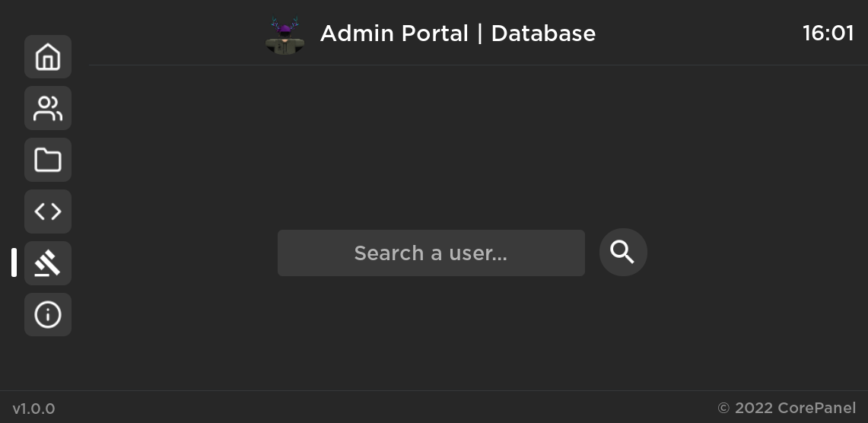Open the info circle page
Image resolution: width=868 pixels, height=423 pixels.
(48, 314)
